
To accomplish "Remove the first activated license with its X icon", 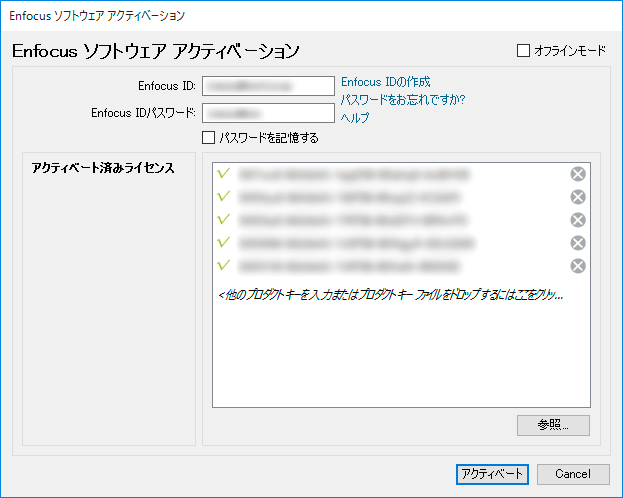I will point(578,174).
